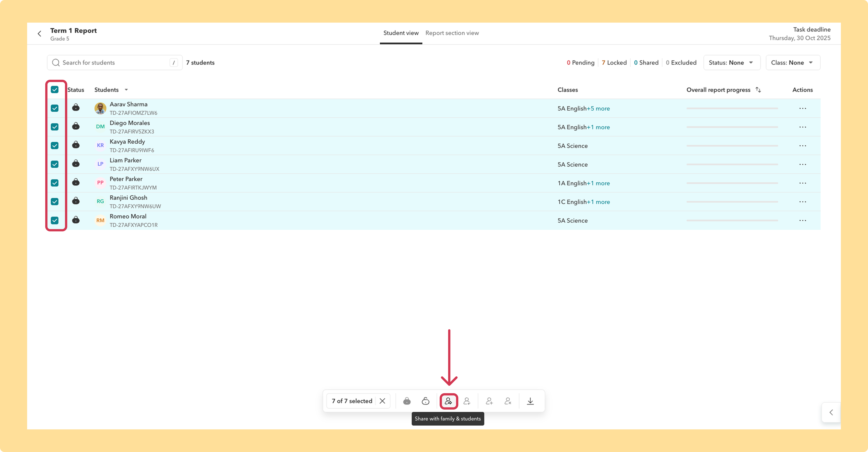Screen dimensions: 868x452
Task: Click the lock status icon for Ranjini Ghosh
Action: pos(76,201)
